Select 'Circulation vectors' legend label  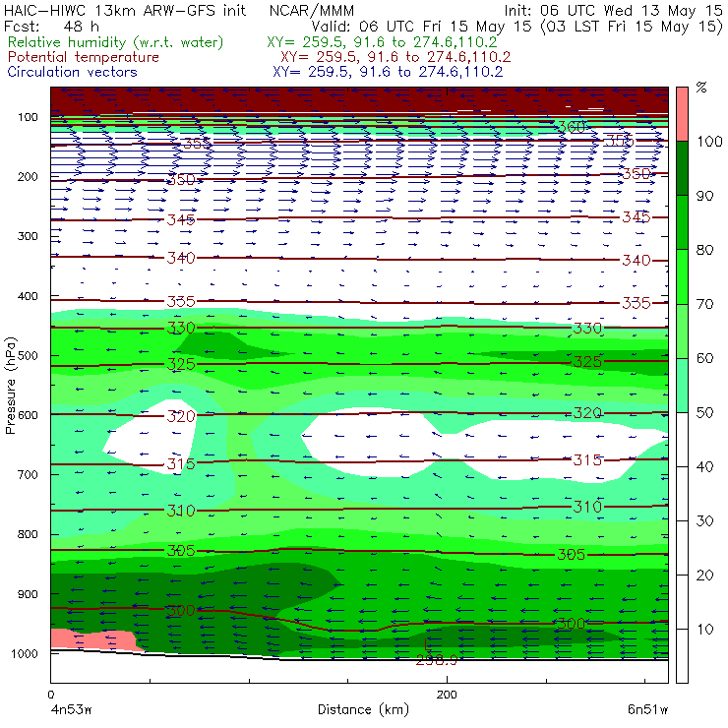click(73, 72)
